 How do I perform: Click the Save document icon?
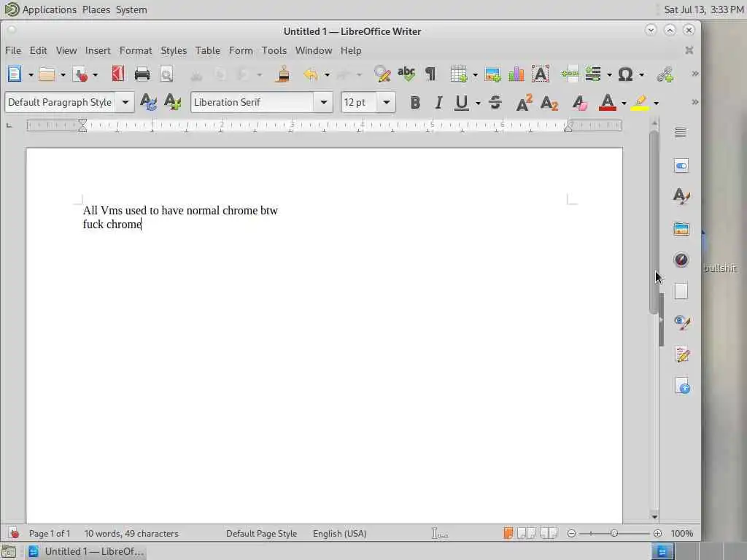click(80, 74)
